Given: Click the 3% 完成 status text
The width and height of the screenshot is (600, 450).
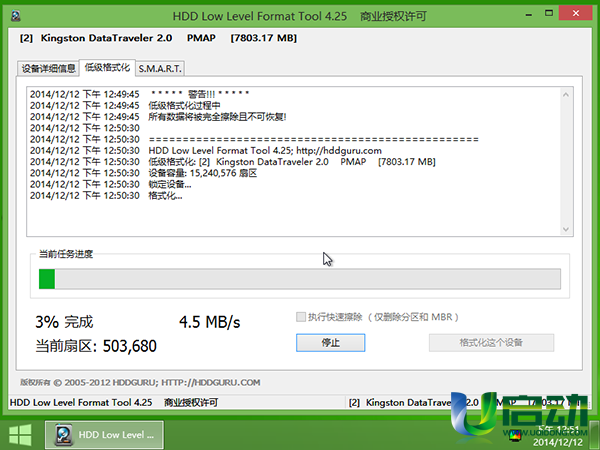Looking at the screenshot, I should (64, 322).
